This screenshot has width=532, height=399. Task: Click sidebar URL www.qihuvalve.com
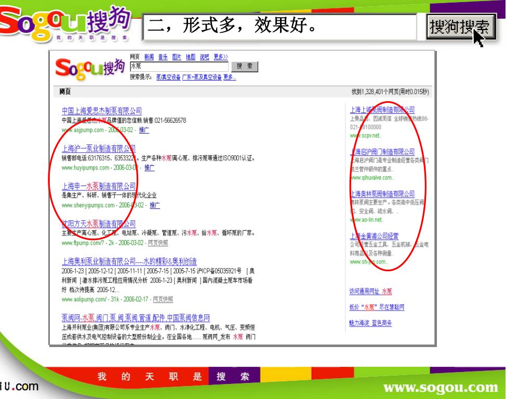tap(372, 178)
